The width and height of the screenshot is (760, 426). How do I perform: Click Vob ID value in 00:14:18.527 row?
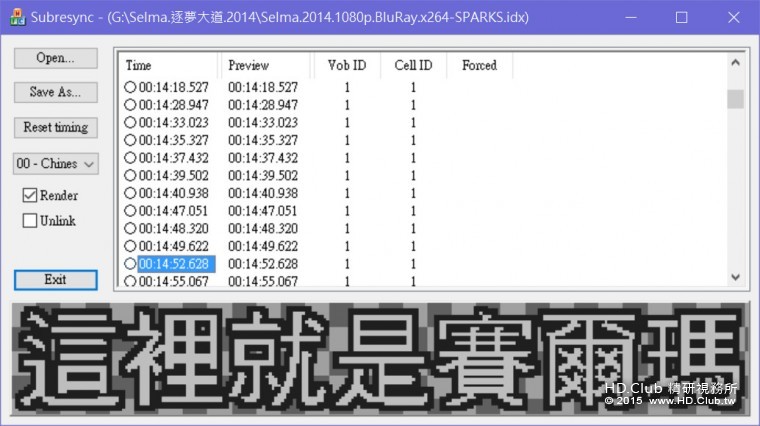(347, 87)
